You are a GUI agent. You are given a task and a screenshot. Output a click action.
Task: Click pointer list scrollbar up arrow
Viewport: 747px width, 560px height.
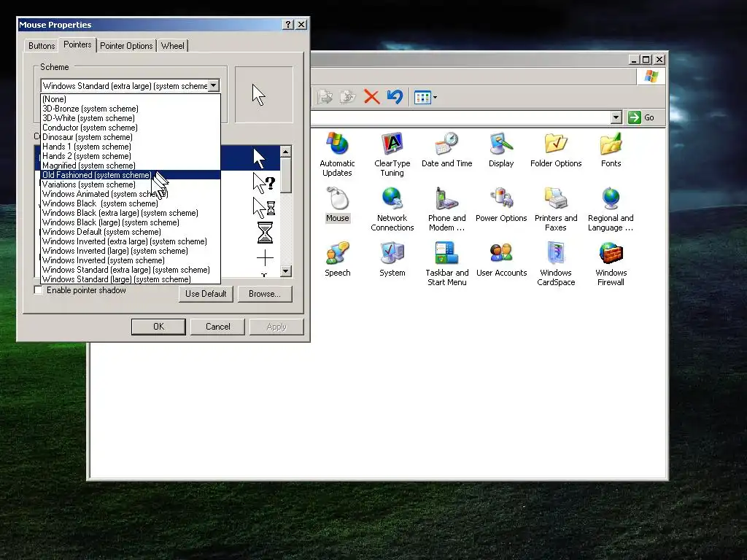[285, 152]
